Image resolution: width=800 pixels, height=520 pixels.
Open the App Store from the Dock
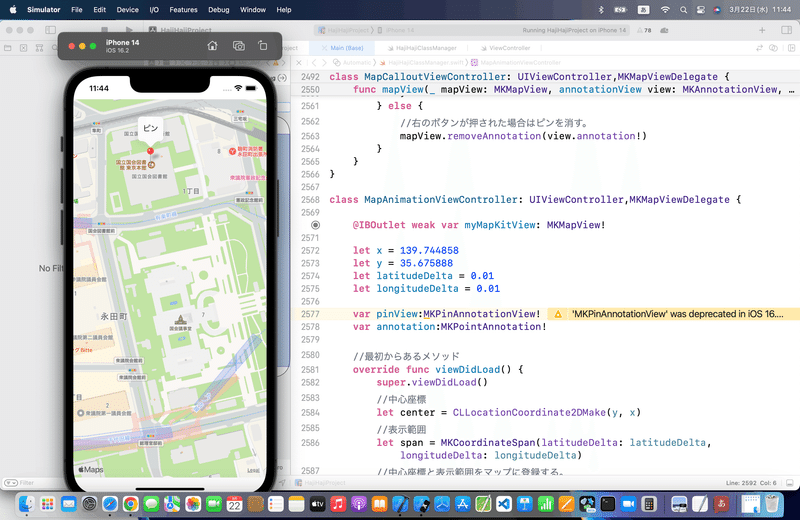462,504
